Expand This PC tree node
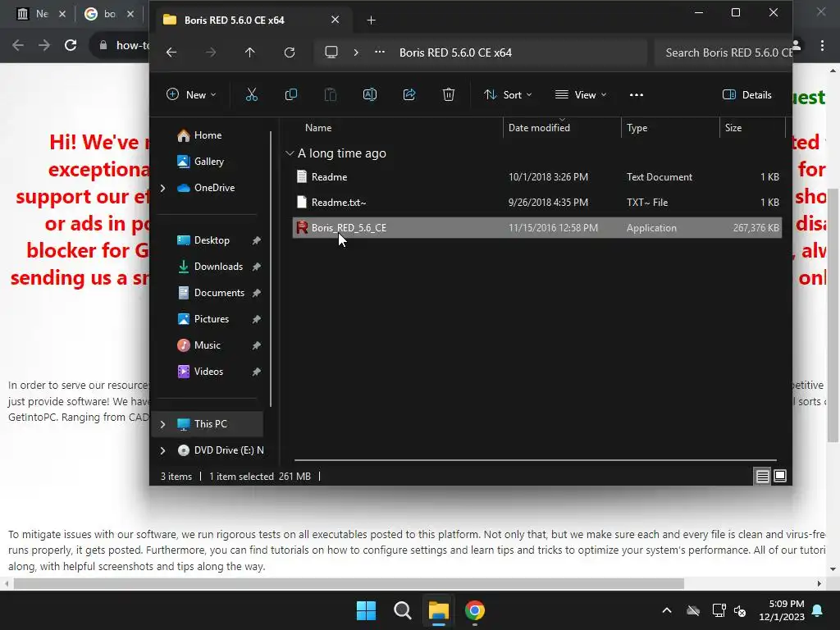The width and height of the screenshot is (840, 630). pyautogui.click(x=163, y=424)
